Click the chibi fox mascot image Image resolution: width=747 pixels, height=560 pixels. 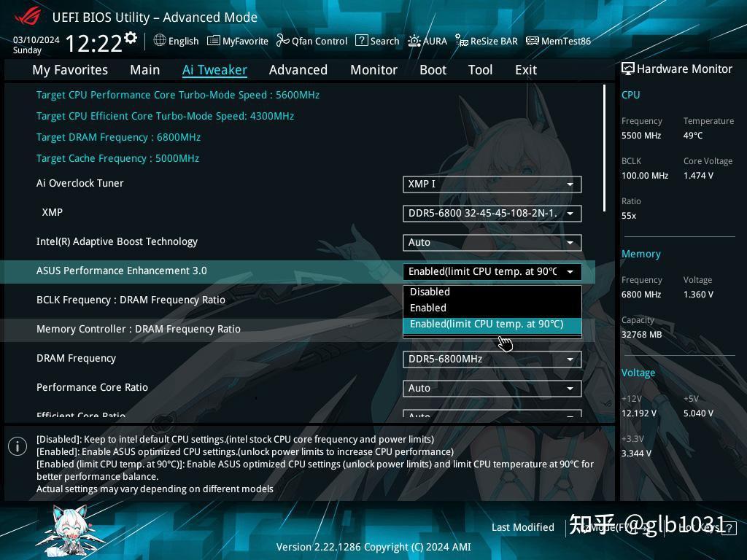pyautogui.click(x=69, y=531)
